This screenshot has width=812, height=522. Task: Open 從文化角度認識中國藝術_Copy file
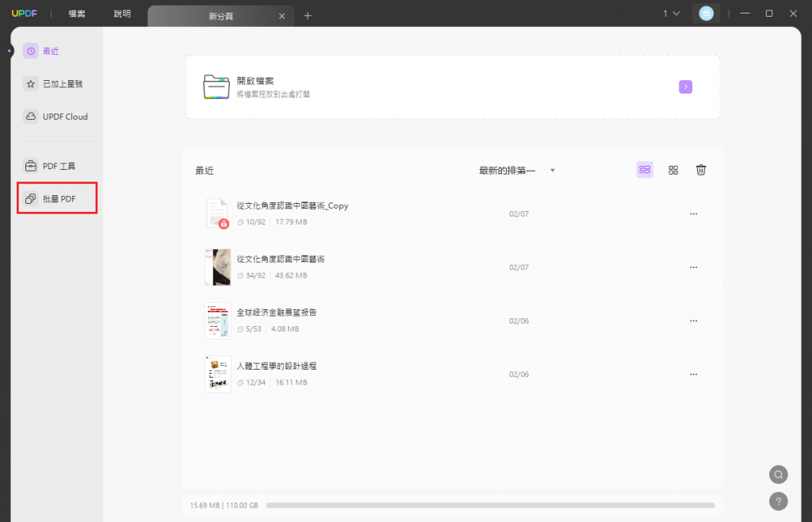coord(293,205)
